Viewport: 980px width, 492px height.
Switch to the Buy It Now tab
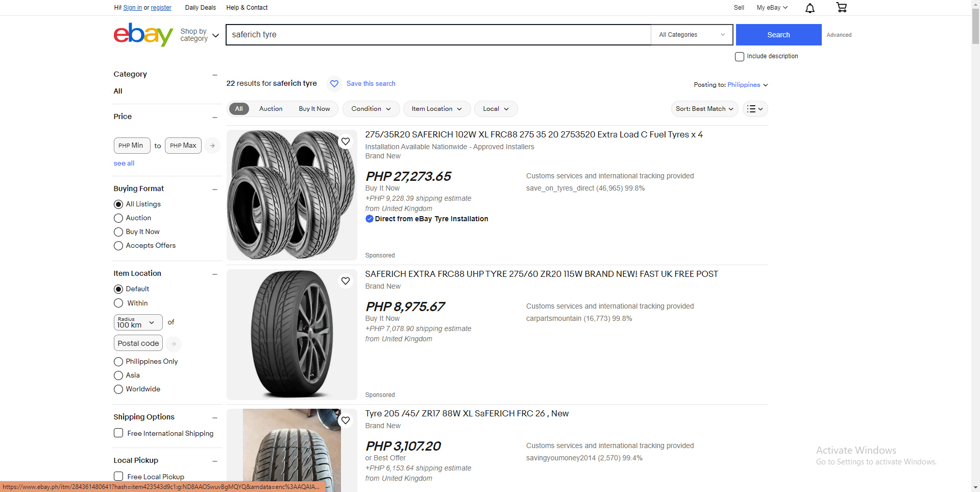314,109
